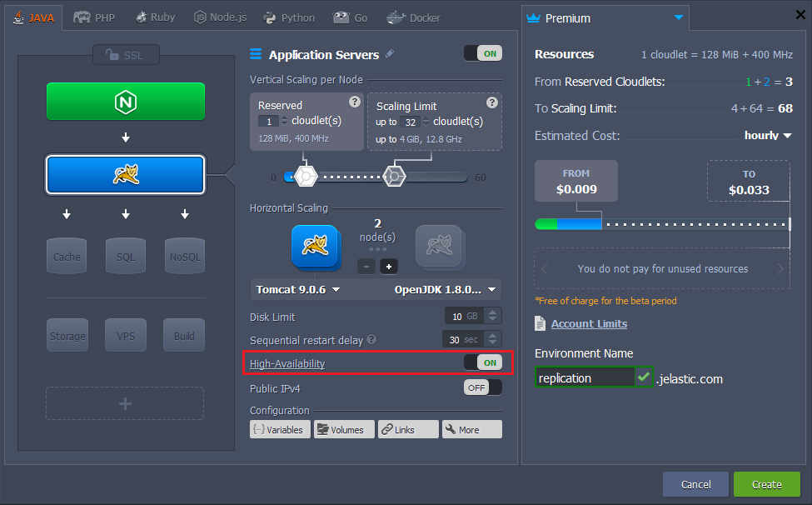Image resolution: width=812 pixels, height=505 pixels.
Task: Click the plus placeholder to add extra layer
Action: pos(125,403)
